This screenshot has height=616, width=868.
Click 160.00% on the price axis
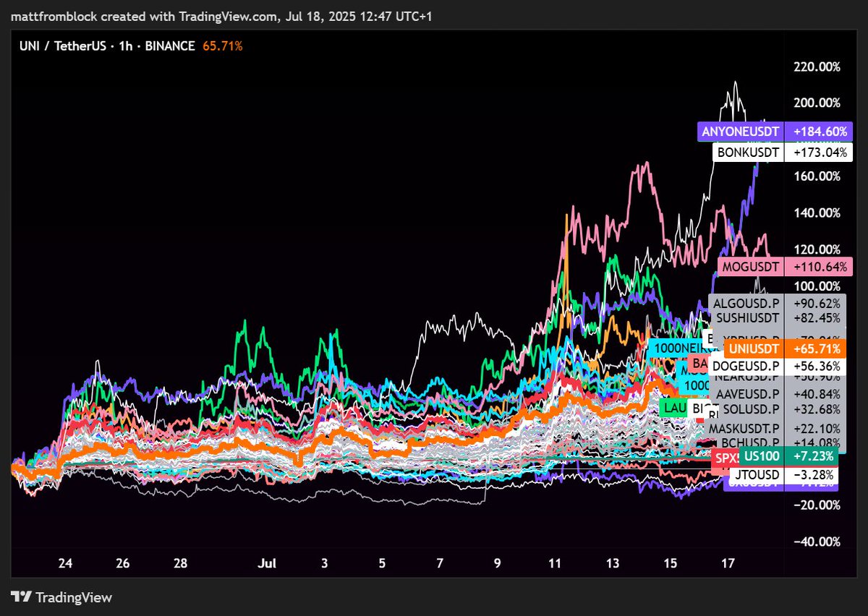tap(817, 176)
